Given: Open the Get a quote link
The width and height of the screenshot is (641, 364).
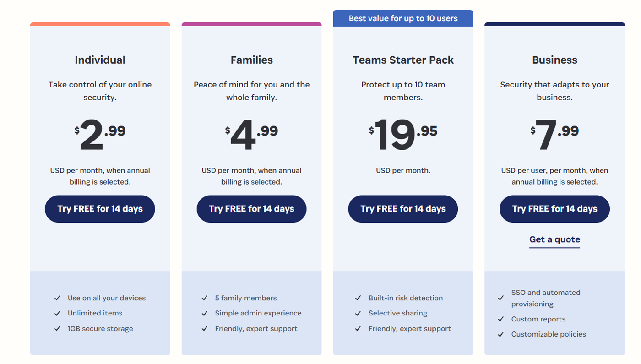Looking at the screenshot, I should pyautogui.click(x=554, y=239).
